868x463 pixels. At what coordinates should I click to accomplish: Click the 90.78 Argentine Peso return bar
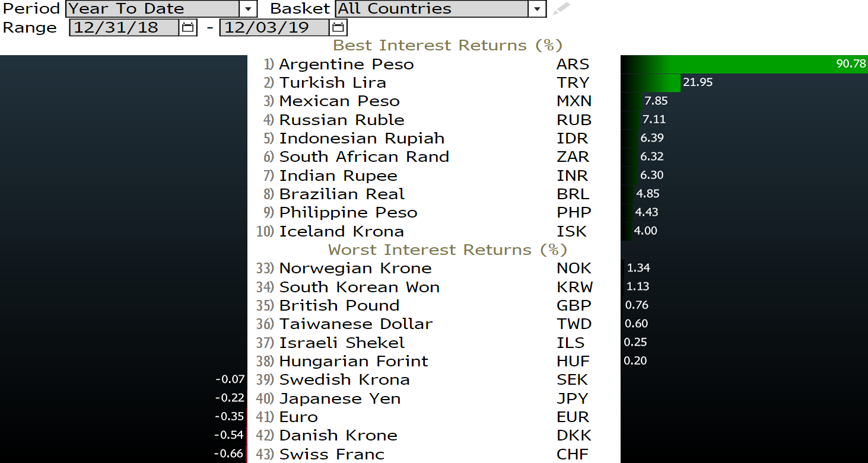pos(744,64)
